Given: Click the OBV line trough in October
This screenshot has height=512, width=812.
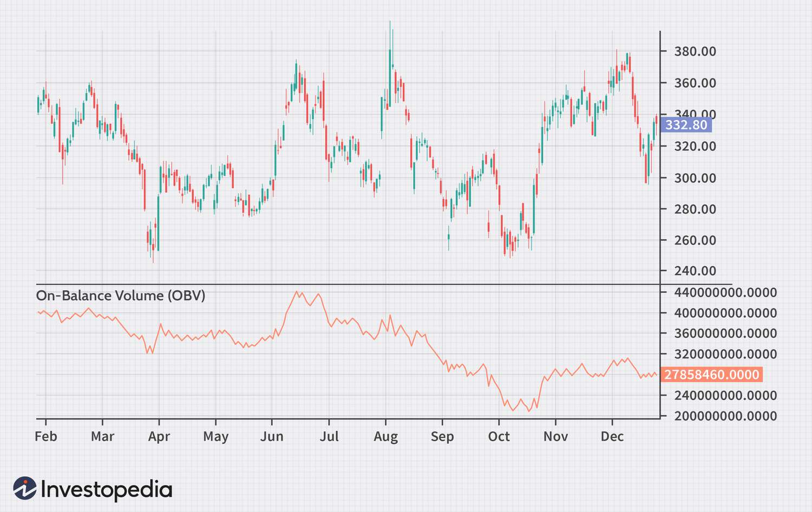Looking at the screenshot, I should 529,411.
